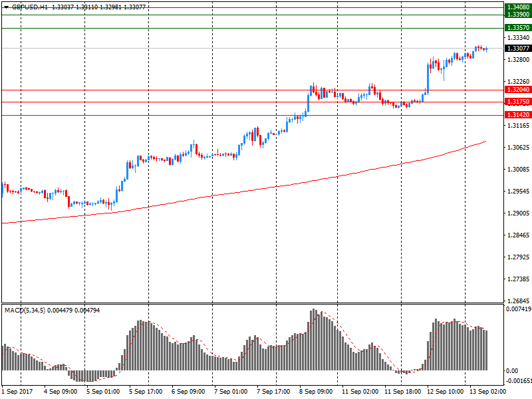Screen dimensions: 532x399
Task: Click the 1.30625 price scale value
Action: coord(518,147)
